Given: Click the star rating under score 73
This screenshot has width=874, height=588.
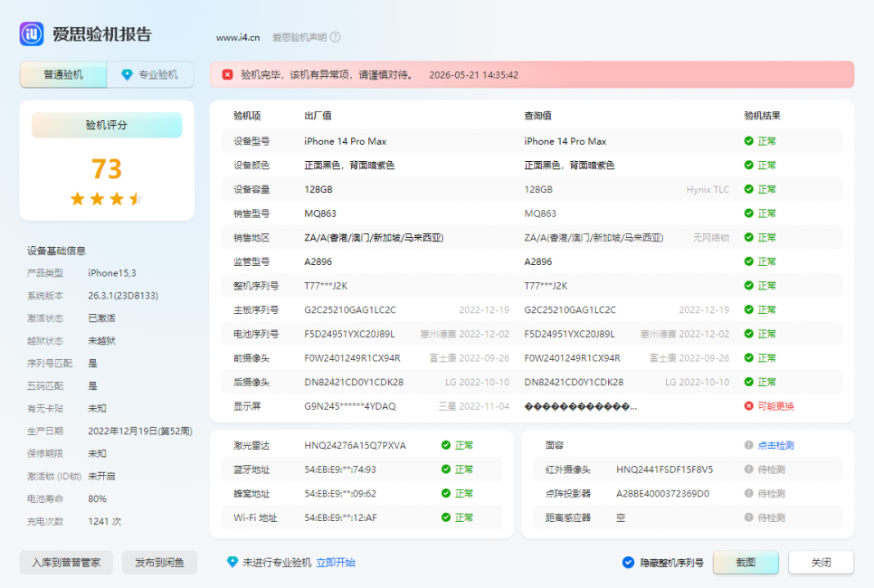Looking at the screenshot, I should click(107, 198).
